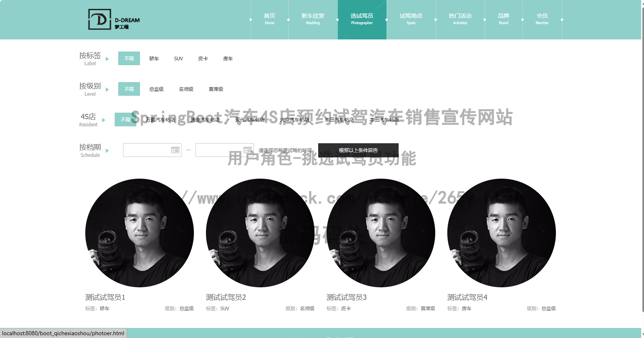Image resolution: width=644 pixels, height=338 pixels.
Task: Choose 丰田汽车4S店 filter
Action: [x=339, y=120]
